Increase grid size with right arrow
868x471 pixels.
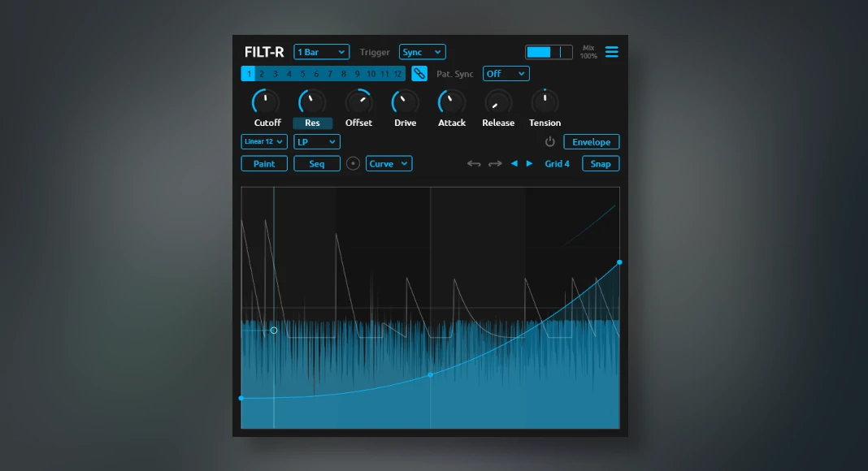pyautogui.click(x=530, y=164)
